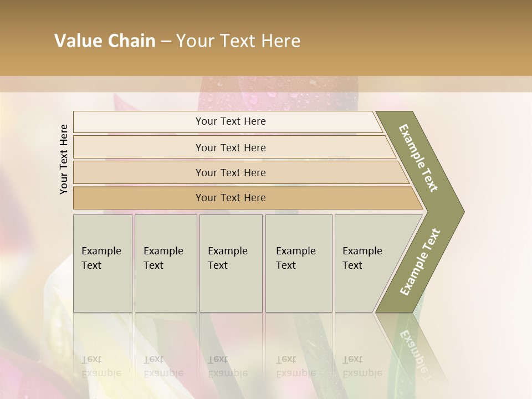The width and height of the screenshot is (532, 399).
Task: Click the darkest bottom 'Your Text Here' bar
Action: click(x=230, y=198)
